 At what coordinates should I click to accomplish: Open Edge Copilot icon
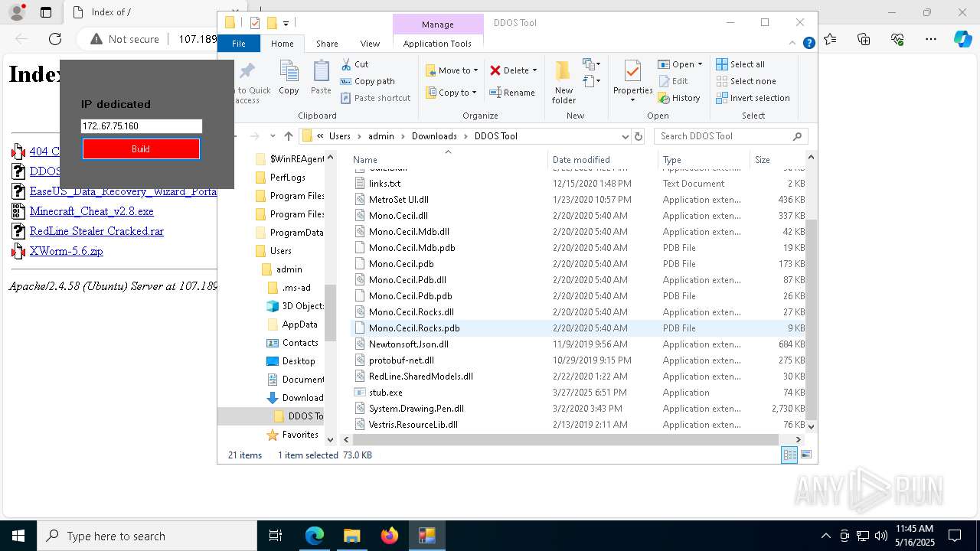[x=962, y=39]
